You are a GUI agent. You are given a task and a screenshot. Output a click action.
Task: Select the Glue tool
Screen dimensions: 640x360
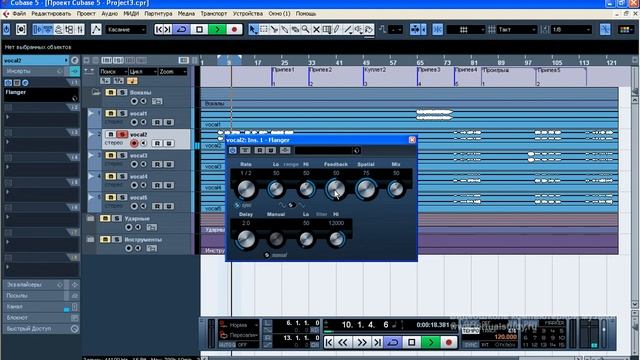click(284, 29)
